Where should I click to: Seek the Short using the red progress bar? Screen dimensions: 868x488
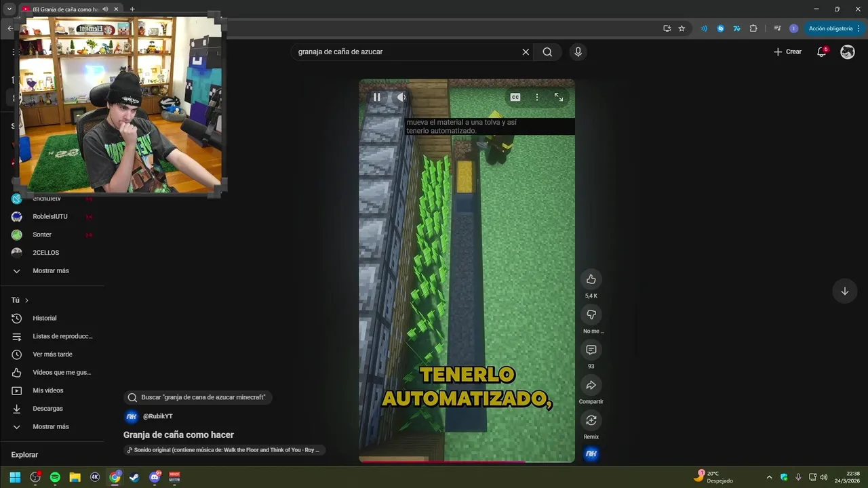click(467, 462)
